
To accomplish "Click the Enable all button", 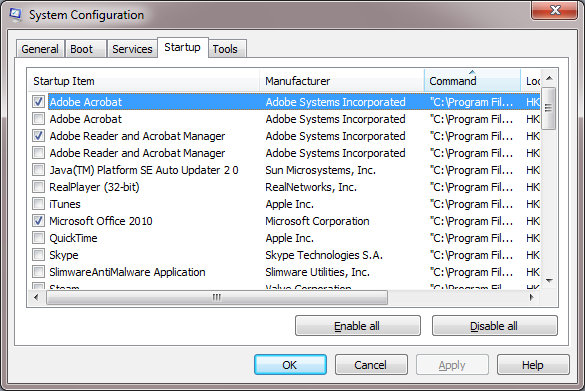I will coord(358,326).
